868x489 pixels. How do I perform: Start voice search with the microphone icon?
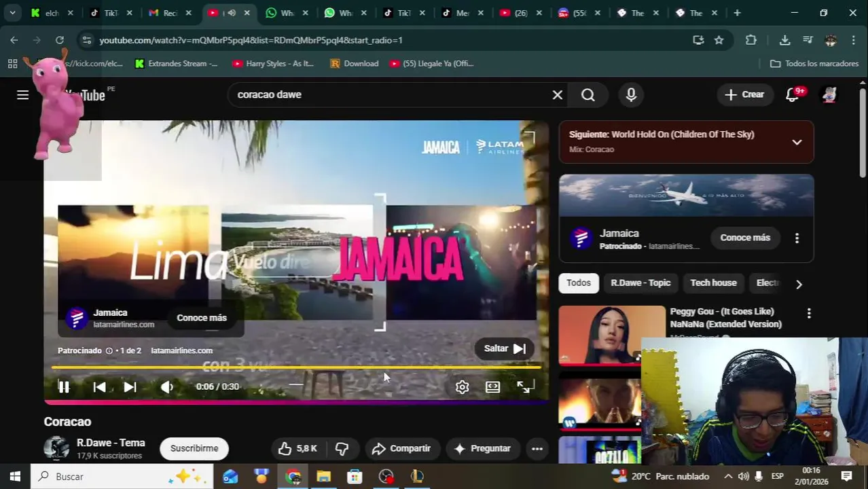point(631,94)
